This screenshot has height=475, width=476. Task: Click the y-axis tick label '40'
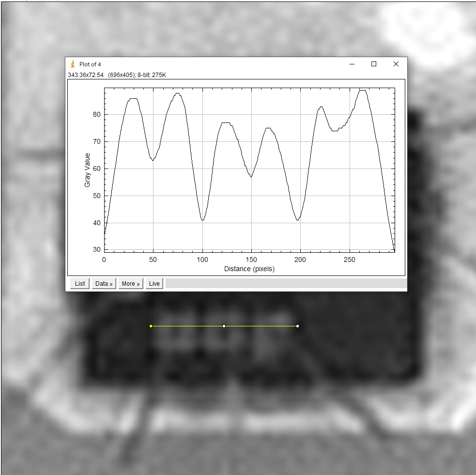click(96, 223)
